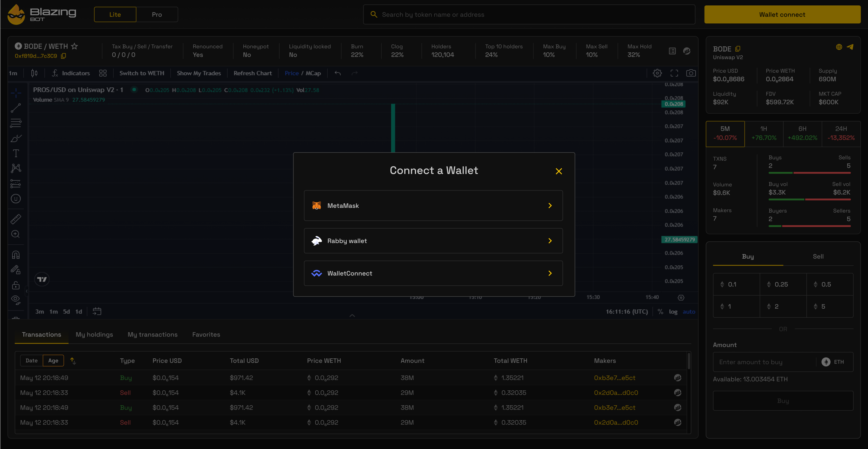This screenshot has width=868, height=449.
Task: Toggle Date display in transactions table
Action: click(x=32, y=361)
